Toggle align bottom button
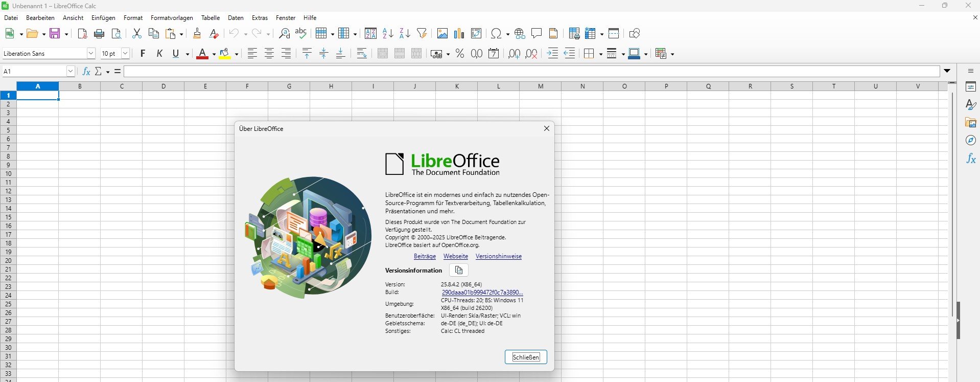This screenshot has width=980, height=382. coord(340,54)
